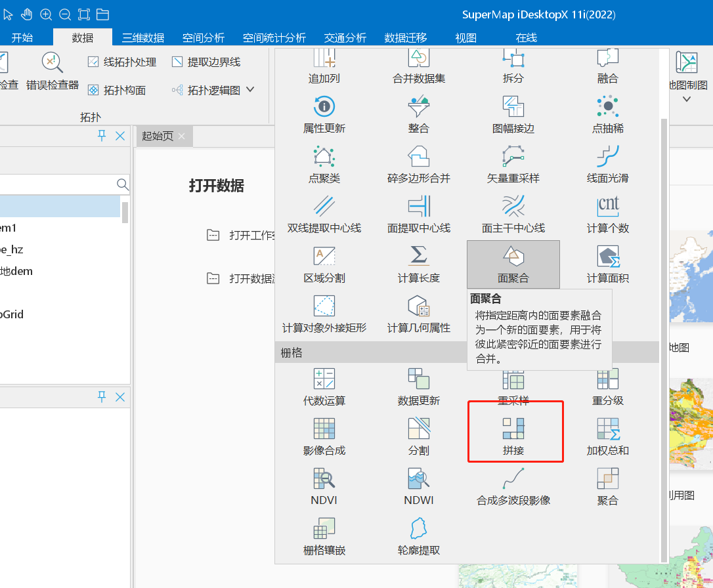Image resolution: width=713 pixels, height=588 pixels.
Task: Select the 碎多边形合并 tool
Action: (x=418, y=164)
